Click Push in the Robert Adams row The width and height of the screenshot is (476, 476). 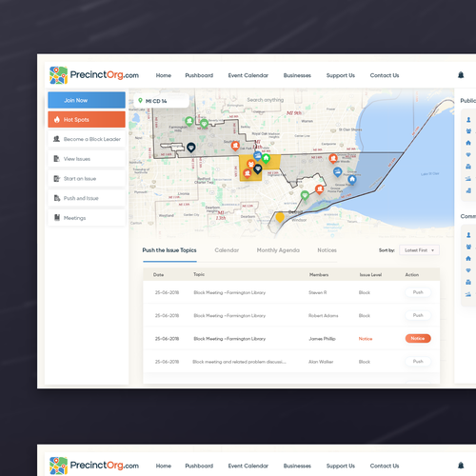pyautogui.click(x=418, y=315)
